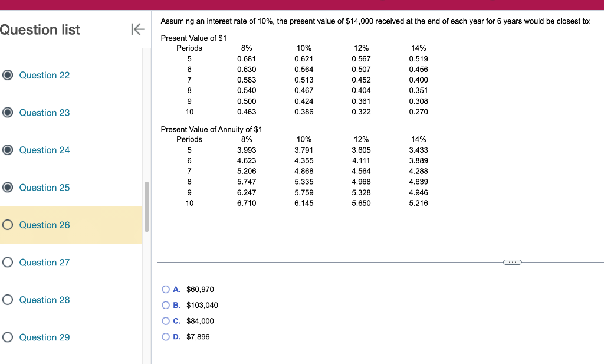Choose the $103,040 answer text
Screen dimensions: 604x364
tap(202, 305)
